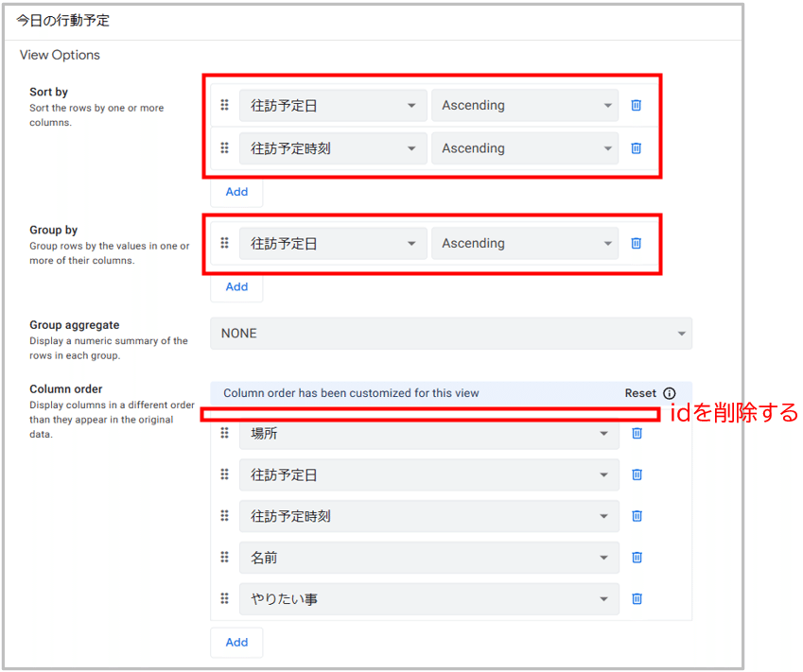Open やりたい事 dropdown in Column order
Viewport: 803px width, 672px height.
coord(429,599)
